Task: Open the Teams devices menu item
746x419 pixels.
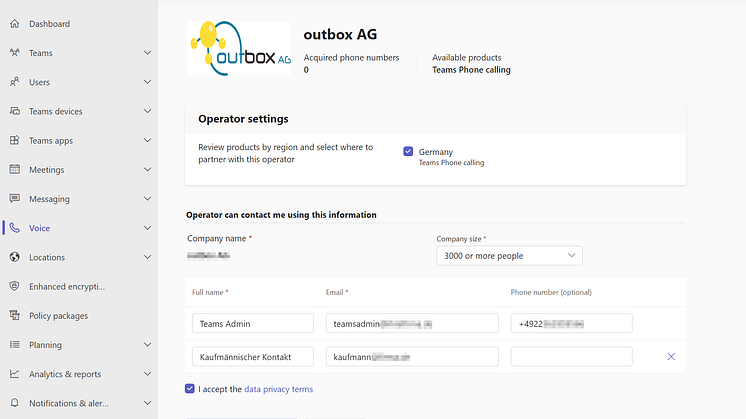Action: click(56, 111)
